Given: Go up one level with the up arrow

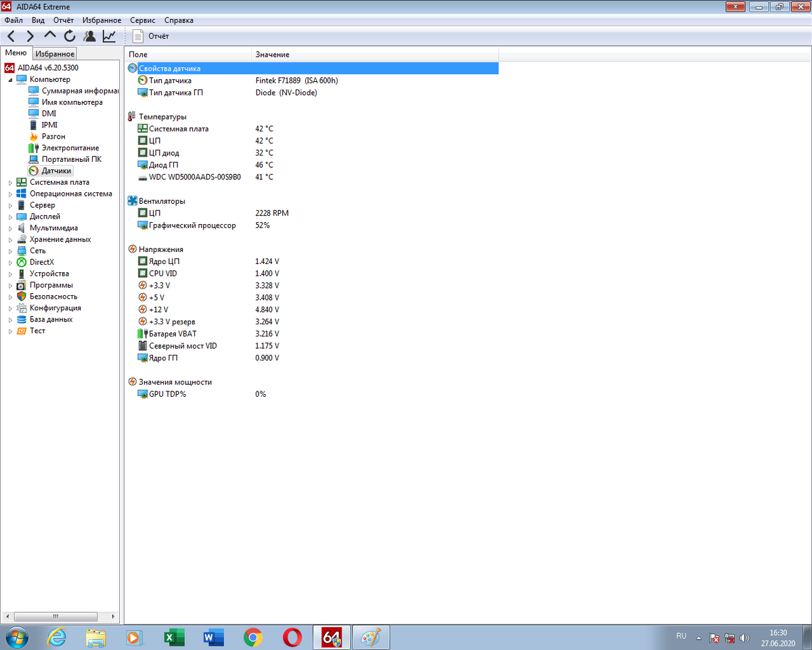Looking at the screenshot, I should click(50, 36).
